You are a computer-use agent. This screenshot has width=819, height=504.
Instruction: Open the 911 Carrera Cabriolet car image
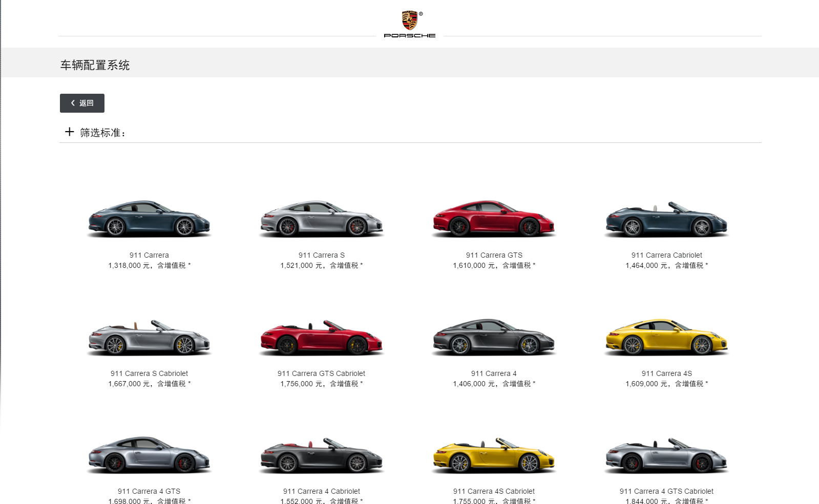(x=666, y=219)
